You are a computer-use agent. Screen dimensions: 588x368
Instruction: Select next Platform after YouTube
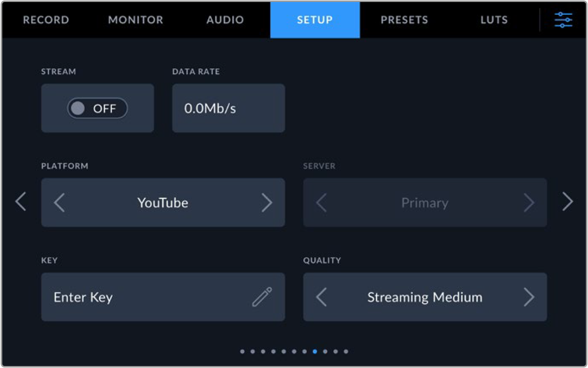(x=267, y=203)
